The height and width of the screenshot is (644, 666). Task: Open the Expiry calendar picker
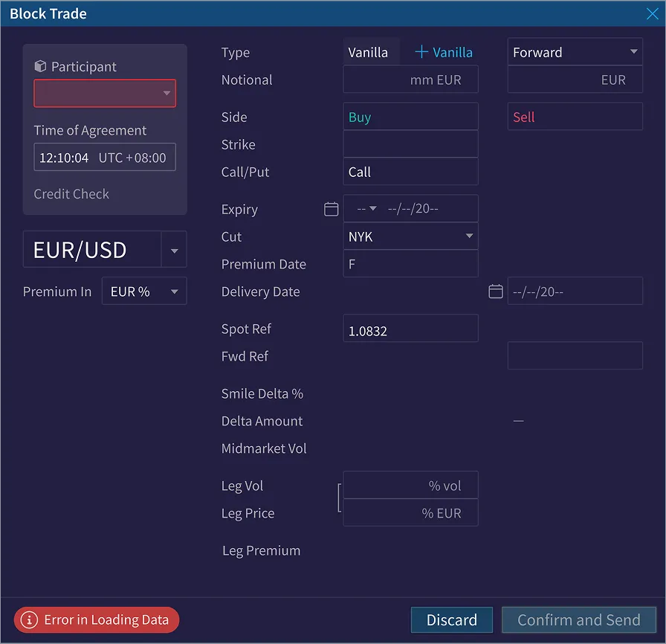click(x=331, y=209)
